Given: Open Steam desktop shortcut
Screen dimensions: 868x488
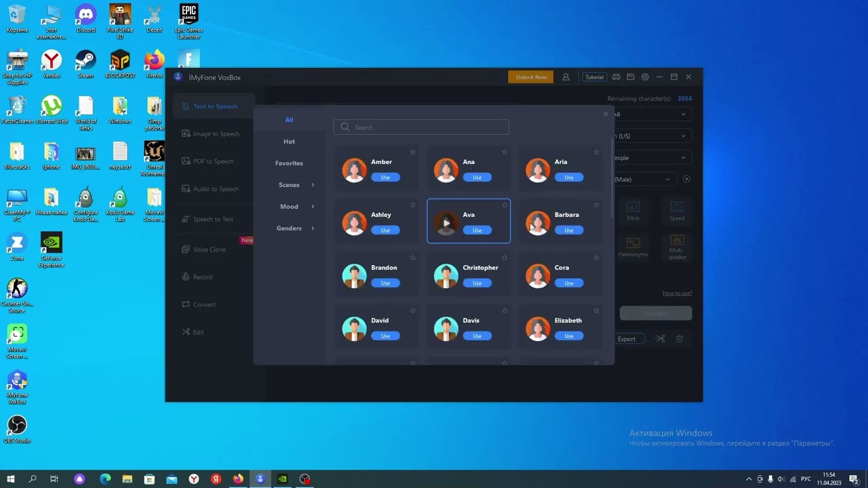Looking at the screenshot, I should [x=85, y=64].
